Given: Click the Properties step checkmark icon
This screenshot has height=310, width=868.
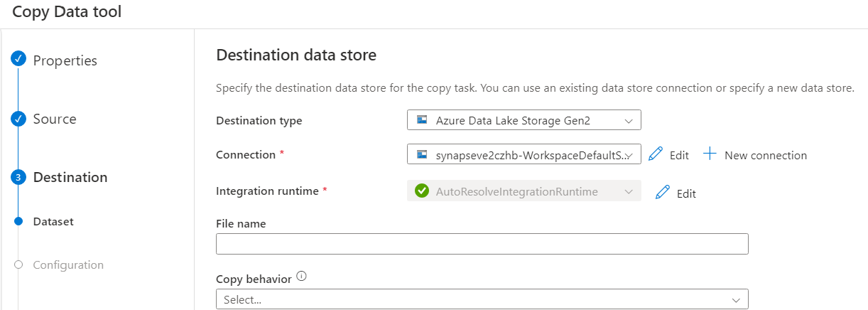Looking at the screenshot, I should (18, 60).
